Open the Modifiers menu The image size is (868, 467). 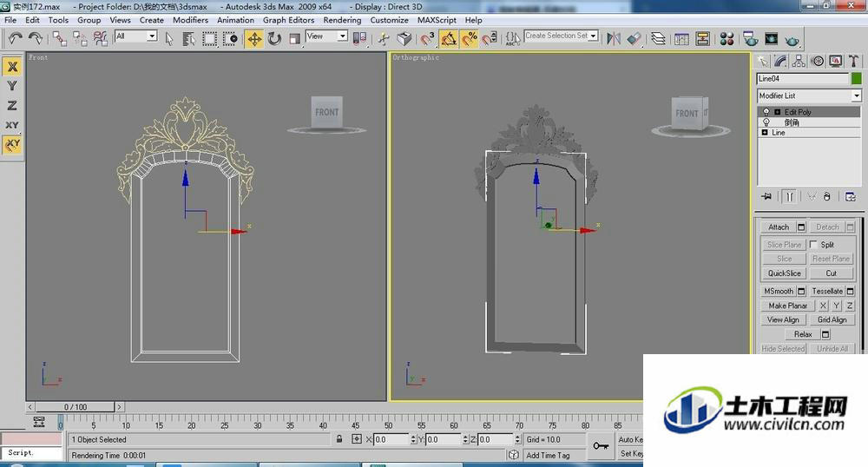tap(190, 20)
